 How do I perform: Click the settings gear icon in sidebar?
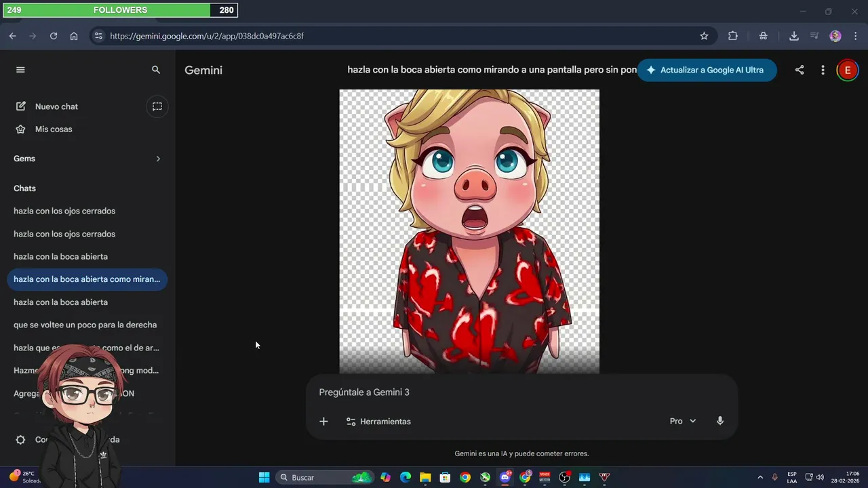coord(20,440)
